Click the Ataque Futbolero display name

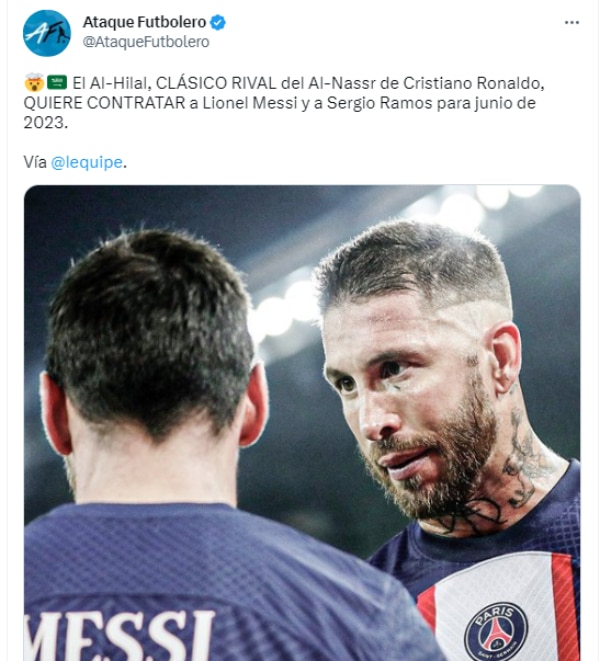pos(144,22)
